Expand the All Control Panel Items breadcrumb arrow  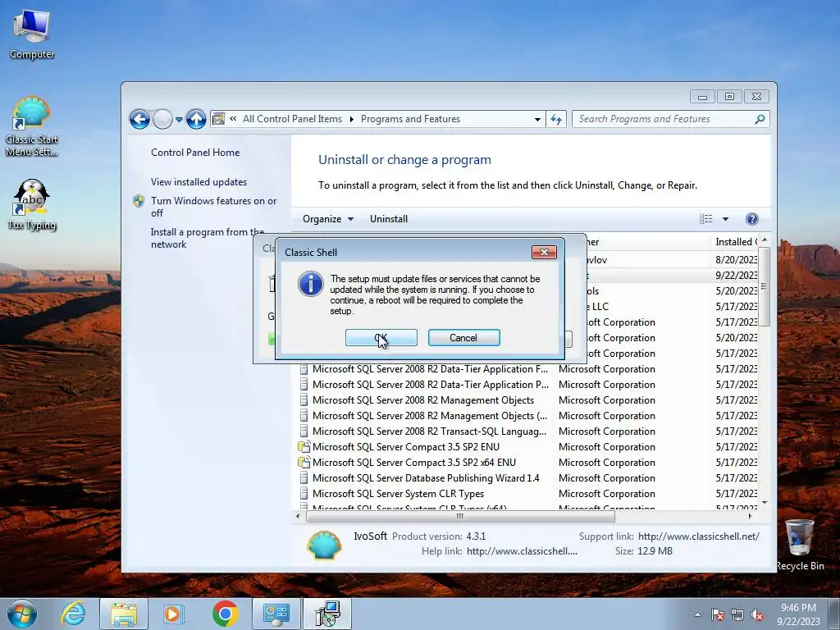(351, 119)
